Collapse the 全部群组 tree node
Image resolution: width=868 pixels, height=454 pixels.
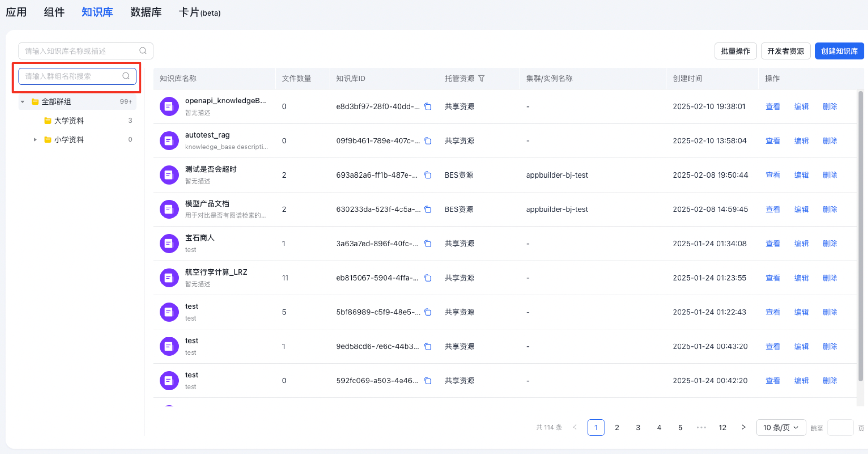tap(23, 102)
